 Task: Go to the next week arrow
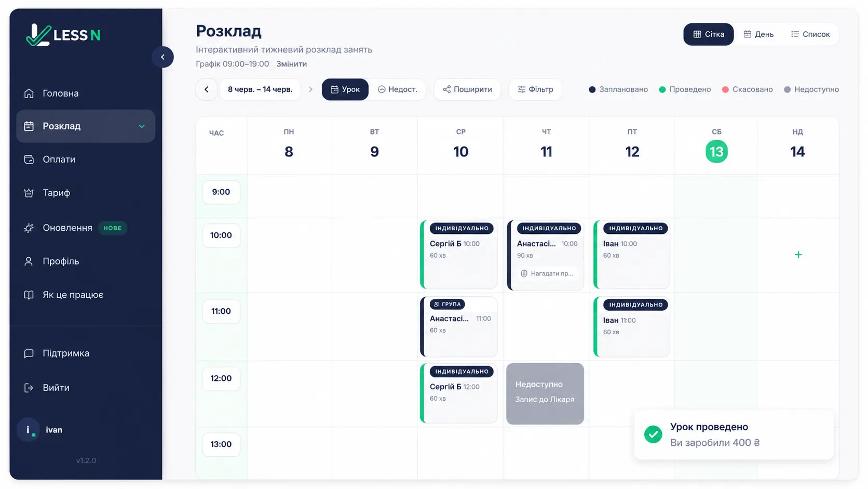click(310, 89)
